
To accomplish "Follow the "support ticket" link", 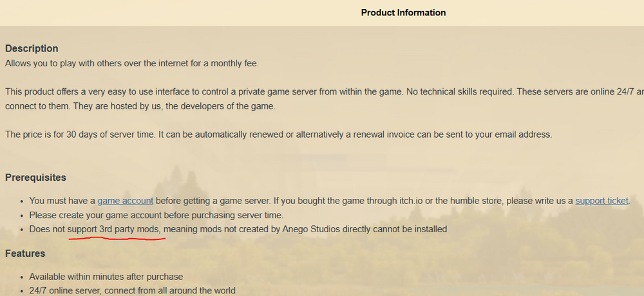I will click(601, 201).
